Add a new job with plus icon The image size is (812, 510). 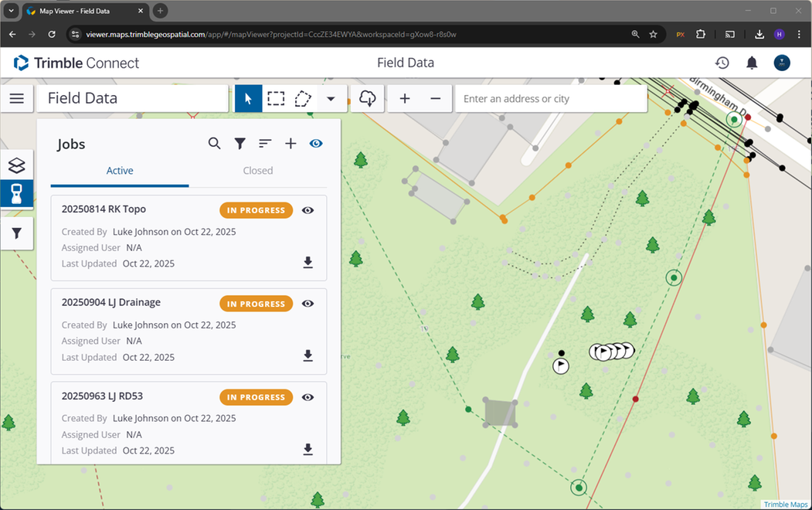[x=290, y=144]
